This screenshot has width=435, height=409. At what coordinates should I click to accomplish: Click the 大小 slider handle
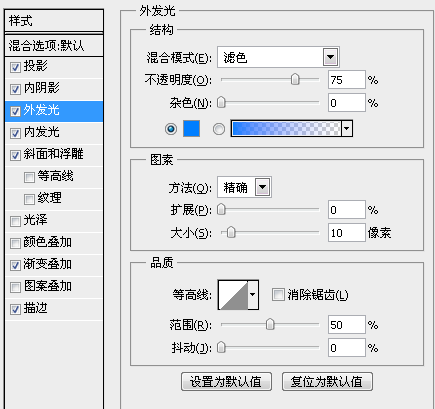231,232
